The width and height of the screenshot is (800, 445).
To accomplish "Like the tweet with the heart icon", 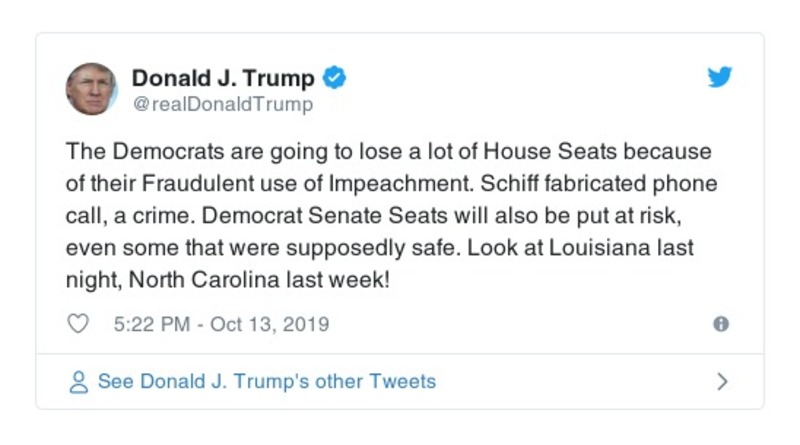I will coord(78,324).
